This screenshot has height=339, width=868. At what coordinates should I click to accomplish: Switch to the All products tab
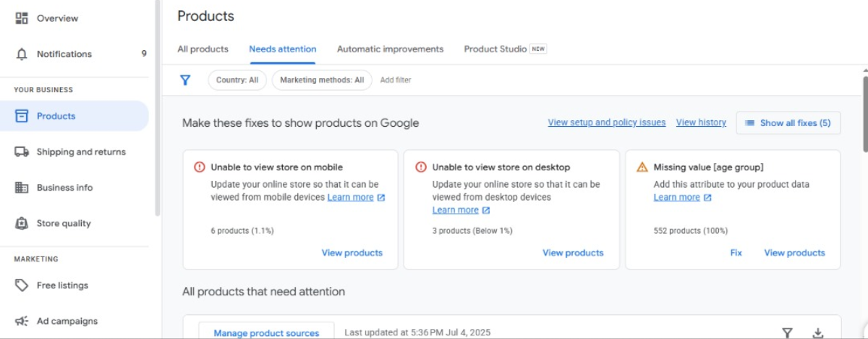(x=203, y=49)
